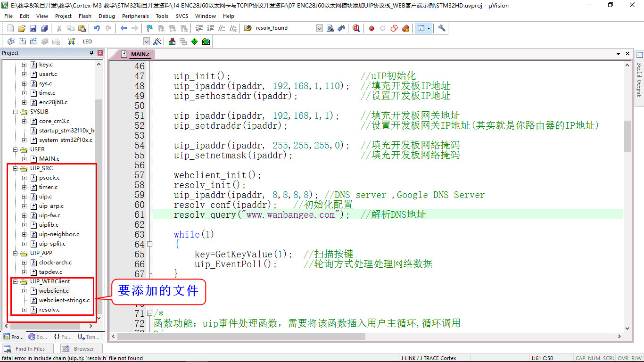644x362 pixels.
Task: Open Options for Target with the wand icon
Action: 157,41
